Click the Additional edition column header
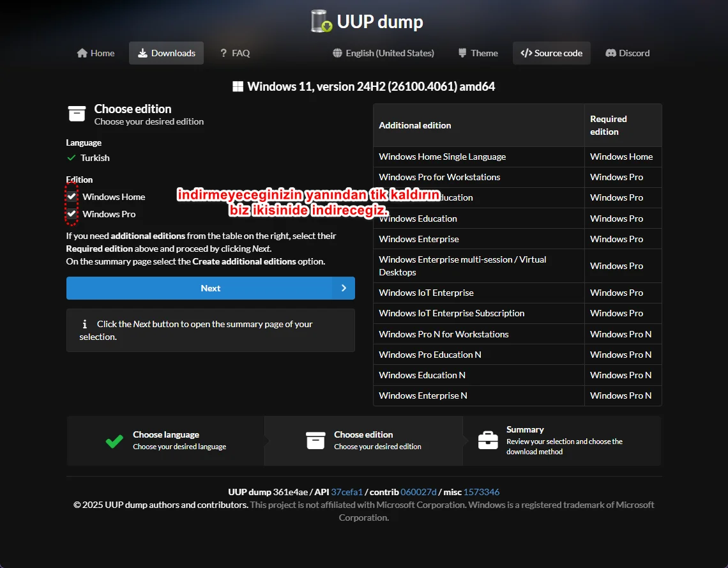This screenshot has height=568, width=728. click(x=479, y=125)
